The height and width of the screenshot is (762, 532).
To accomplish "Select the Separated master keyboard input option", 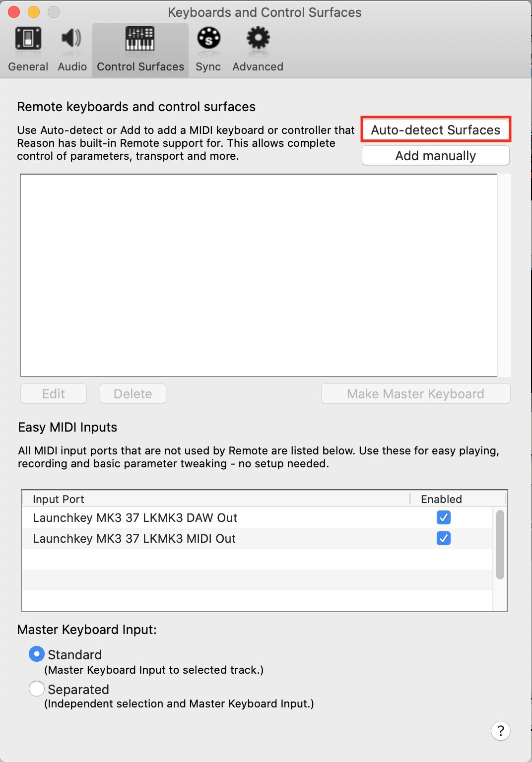I will [x=37, y=689].
